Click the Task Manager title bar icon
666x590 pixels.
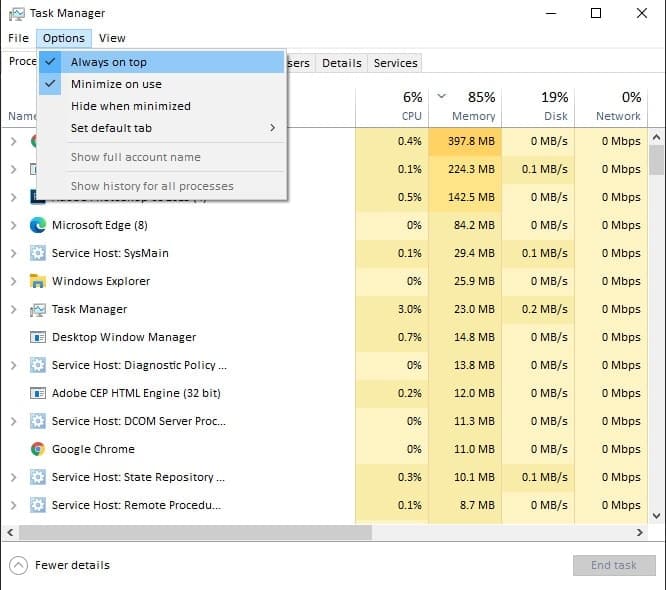(x=17, y=14)
